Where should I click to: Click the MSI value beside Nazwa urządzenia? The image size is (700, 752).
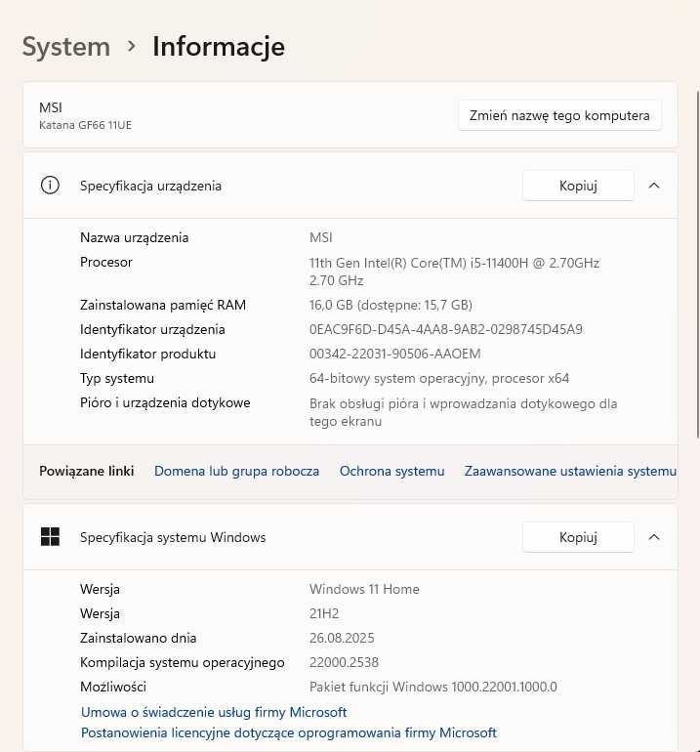pyautogui.click(x=321, y=237)
